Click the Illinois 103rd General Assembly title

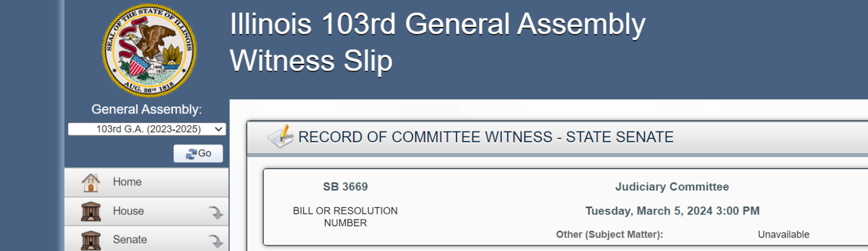click(x=437, y=24)
